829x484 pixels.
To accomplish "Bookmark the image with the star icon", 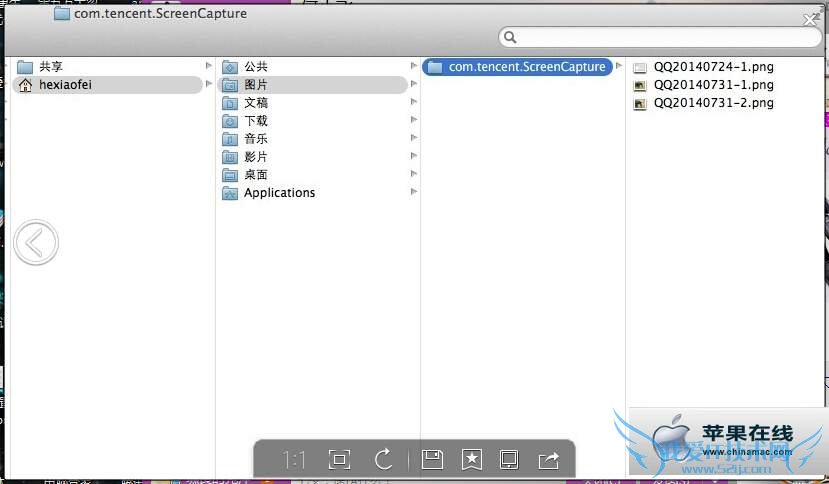I will pyautogui.click(x=472, y=459).
